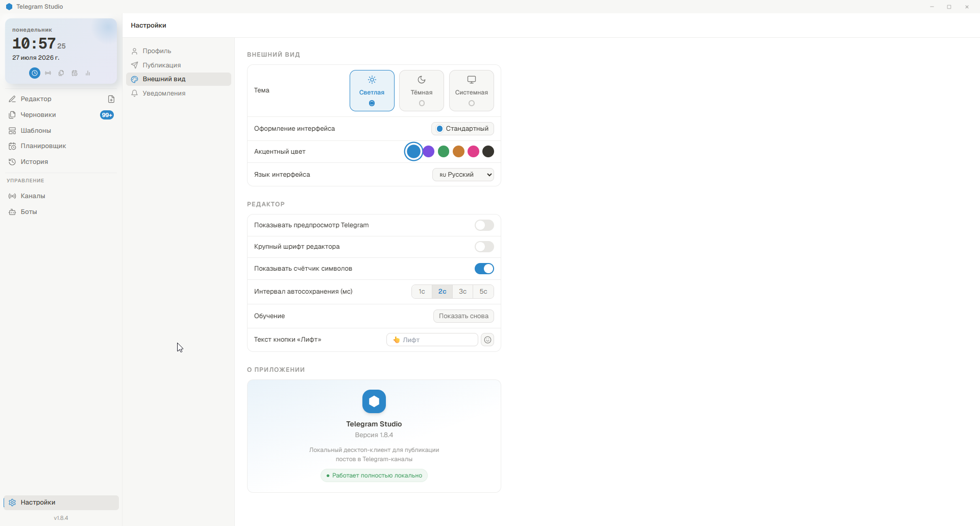Open Планировщик via its calendar icon
The height and width of the screenshot is (526, 980).
12,146
